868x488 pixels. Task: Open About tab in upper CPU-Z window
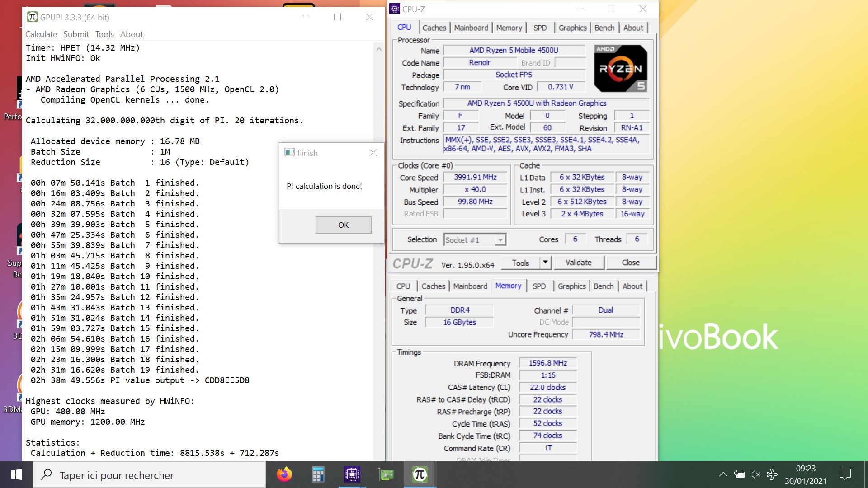(633, 28)
